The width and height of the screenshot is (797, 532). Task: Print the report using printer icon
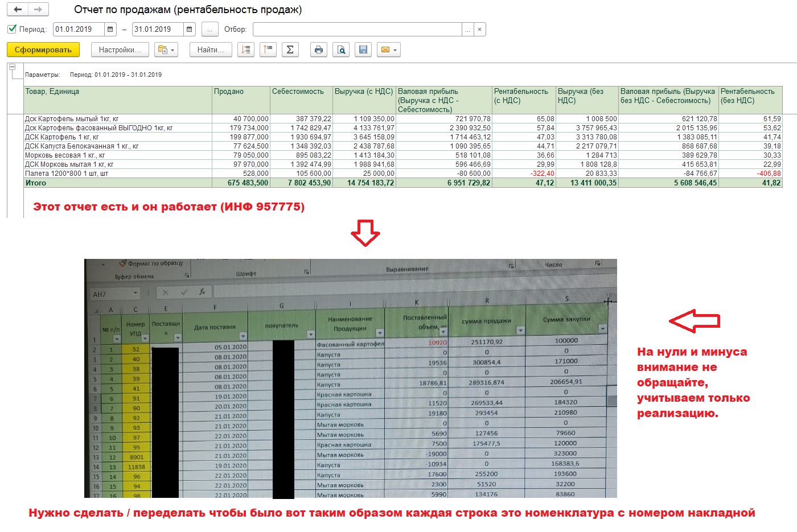[319, 50]
